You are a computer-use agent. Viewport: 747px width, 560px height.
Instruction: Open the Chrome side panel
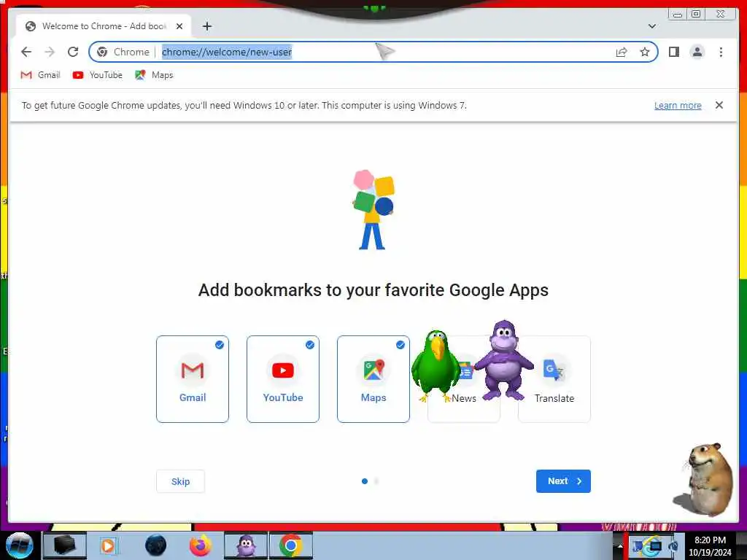(673, 52)
